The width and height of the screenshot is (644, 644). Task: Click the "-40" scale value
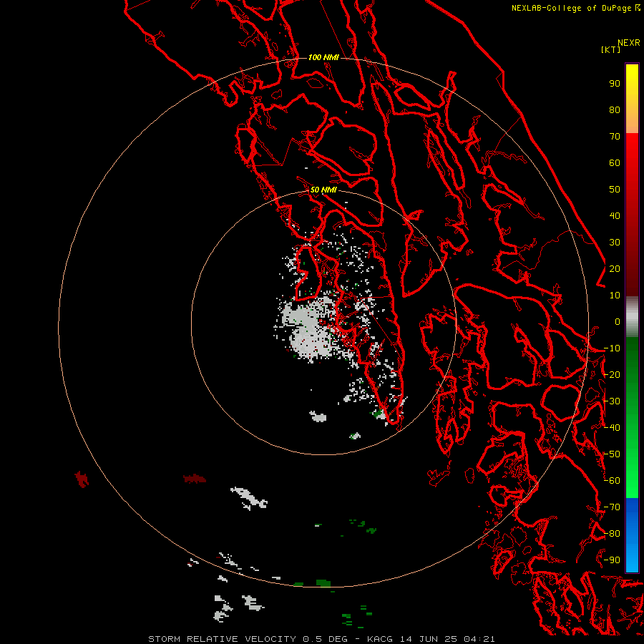(x=612, y=428)
